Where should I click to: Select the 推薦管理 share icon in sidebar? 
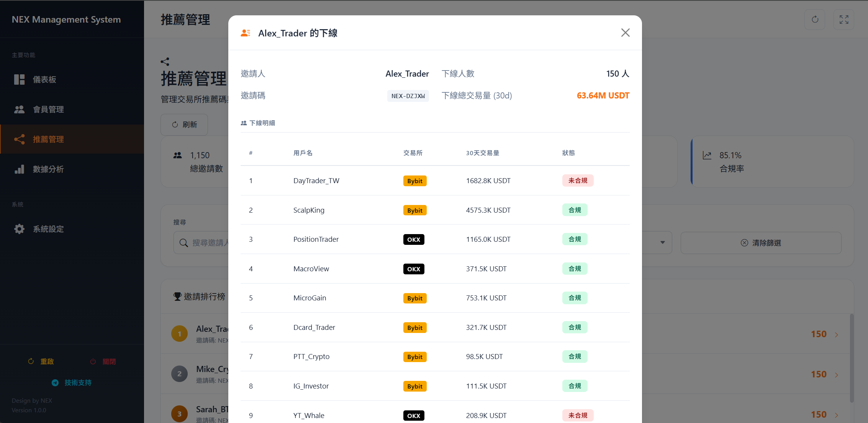[19, 139]
